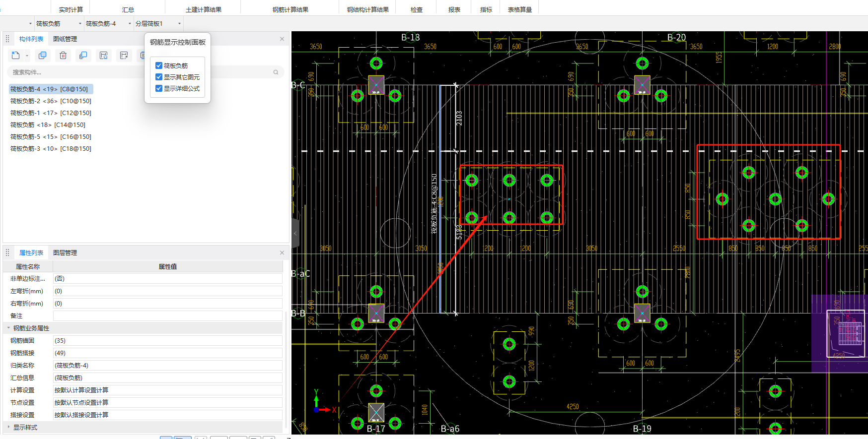Select 筏板负筋-2 <36> [C10@150] in the list
868x439 pixels.
pos(51,101)
